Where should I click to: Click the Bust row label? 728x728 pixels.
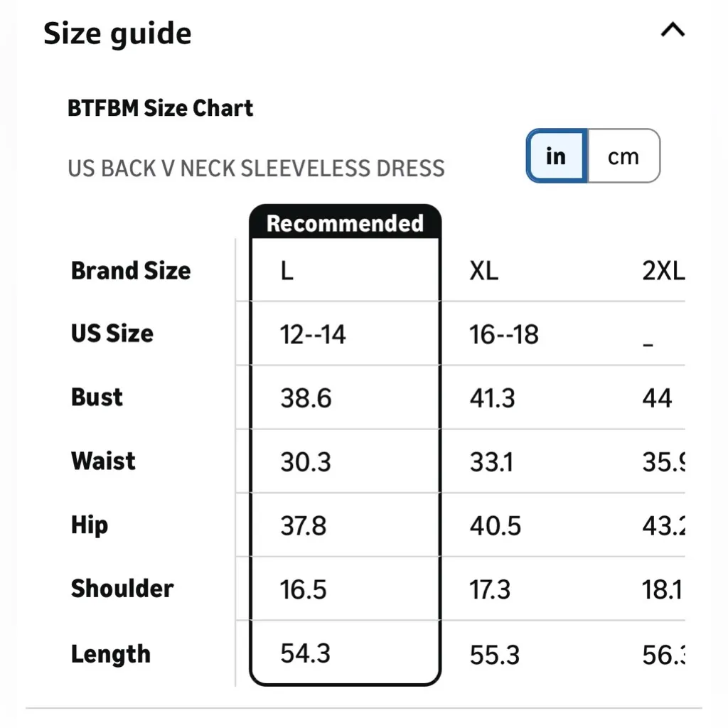coord(97,397)
